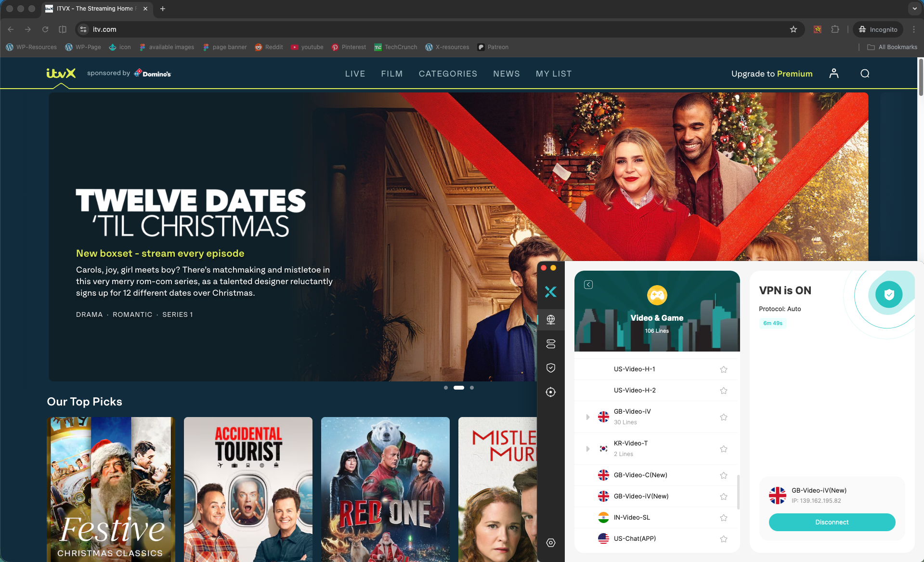The width and height of the screenshot is (924, 562).
Task: Open the Accidental Tourist thumbnail
Action: (248, 489)
